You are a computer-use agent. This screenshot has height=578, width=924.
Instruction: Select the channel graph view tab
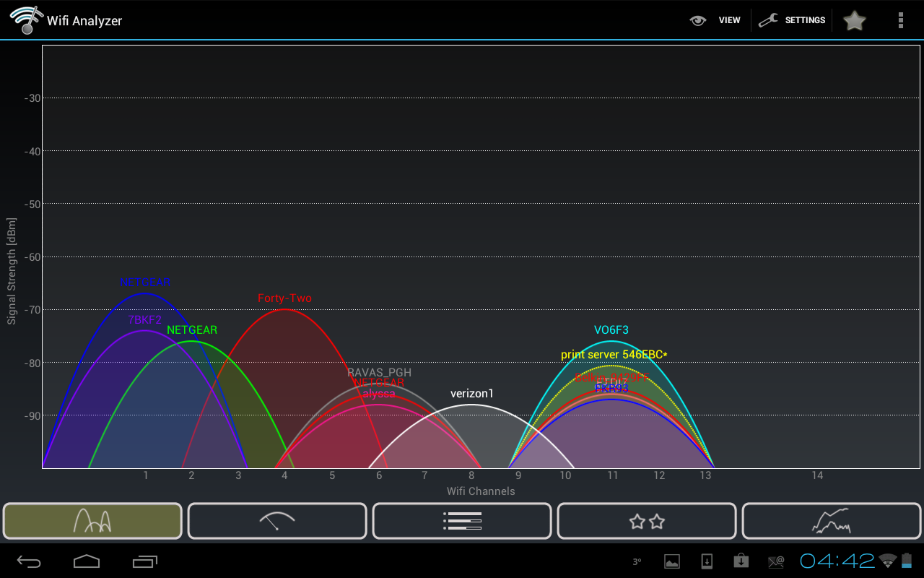tap(92, 521)
